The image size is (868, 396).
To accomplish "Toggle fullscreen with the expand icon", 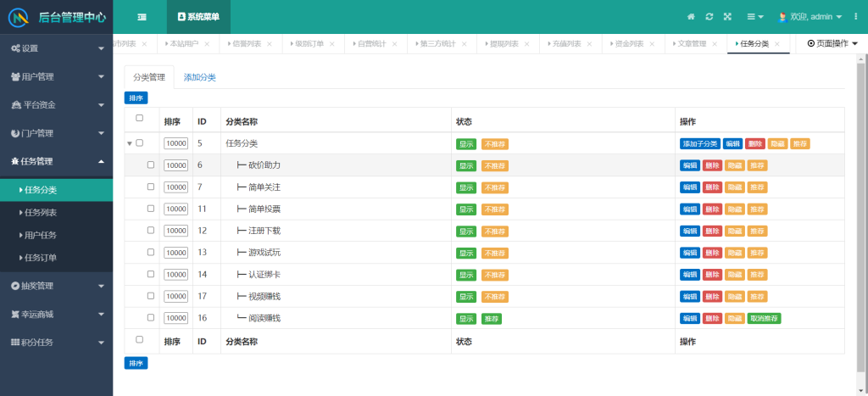I will pyautogui.click(x=727, y=17).
